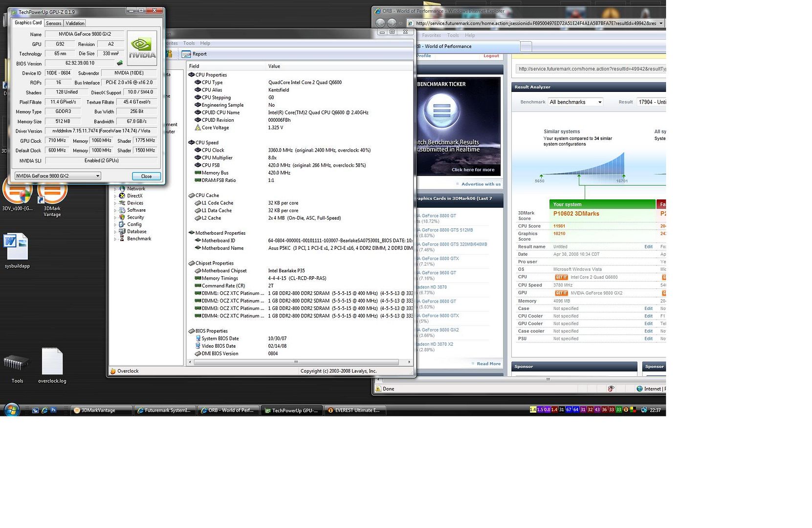
Task: Click the Close button in GPU-Z
Action: 146,176
